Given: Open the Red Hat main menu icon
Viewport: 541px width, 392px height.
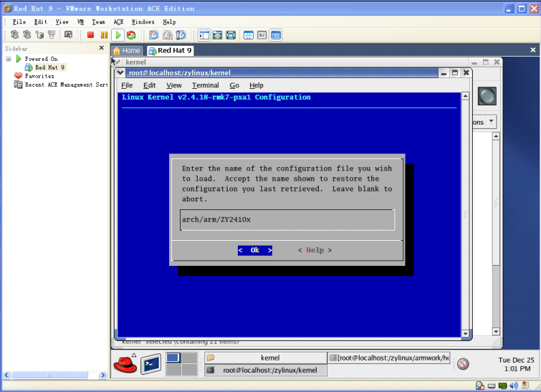Looking at the screenshot, I should coord(125,364).
